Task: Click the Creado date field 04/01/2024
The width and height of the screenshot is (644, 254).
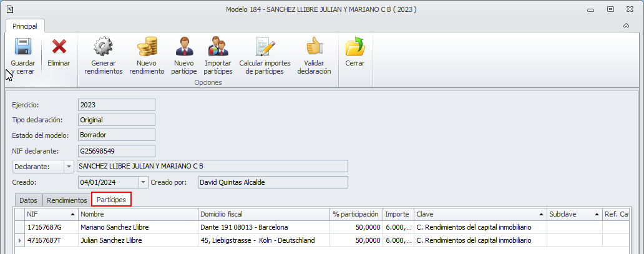Action: coord(109,182)
